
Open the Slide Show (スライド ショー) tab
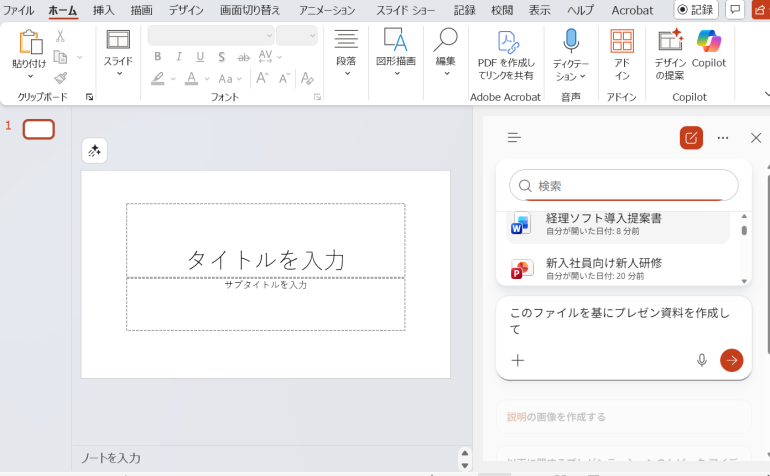pyautogui.click(x=406, y=10)
